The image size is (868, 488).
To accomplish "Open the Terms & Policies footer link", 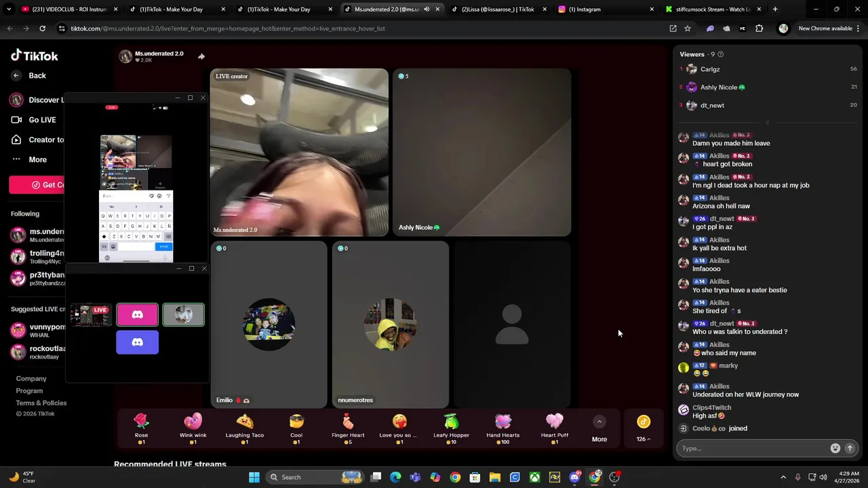I will point(41,403).
